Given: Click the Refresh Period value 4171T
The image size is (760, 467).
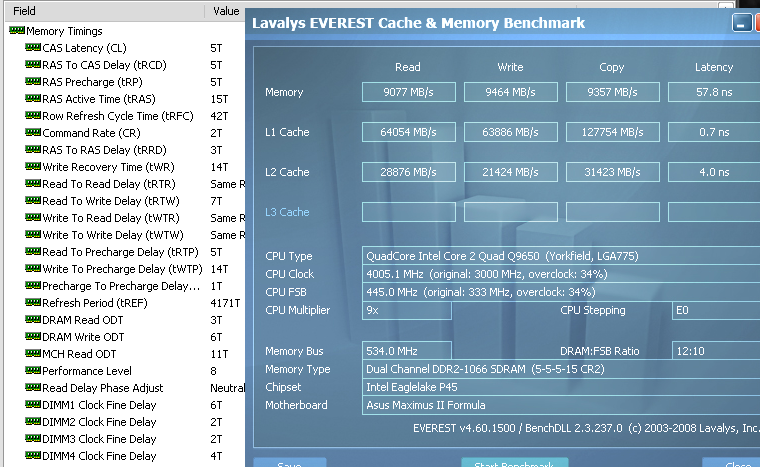Looking at the screenshot, I should click(x=225, y=303).
